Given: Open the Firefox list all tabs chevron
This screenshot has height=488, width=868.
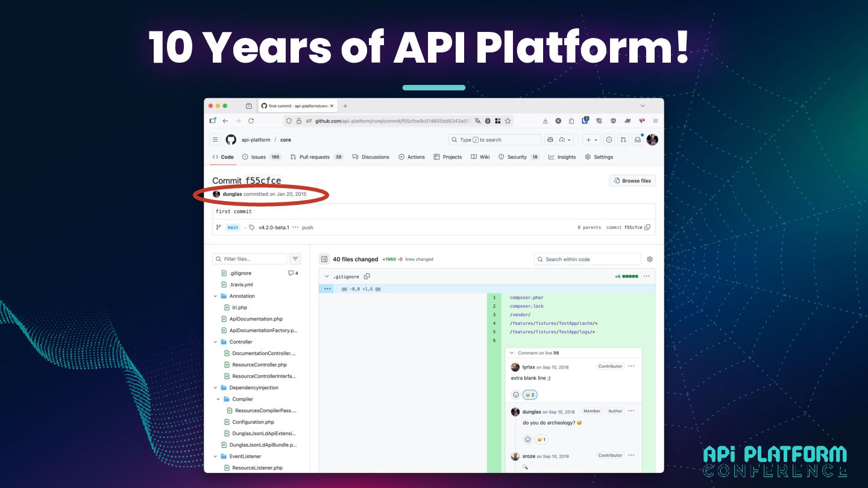Looking at the screenshot, I should pos(643,105).
